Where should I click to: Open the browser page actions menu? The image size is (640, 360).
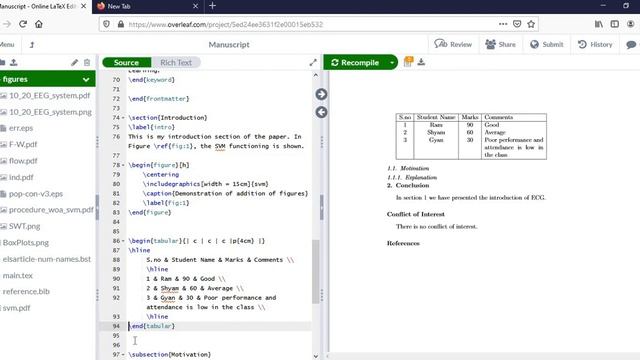point(503,24)
